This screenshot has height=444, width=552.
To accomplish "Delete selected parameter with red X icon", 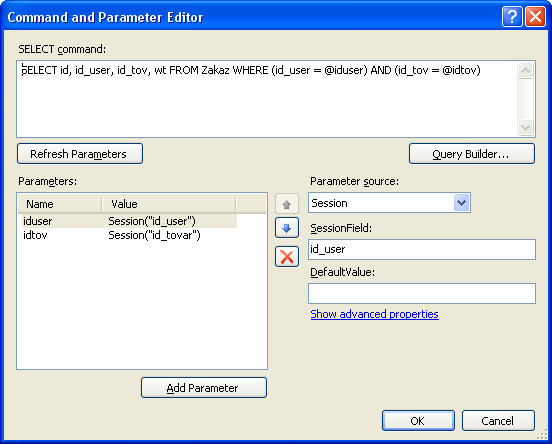I will tap(287, 256).
